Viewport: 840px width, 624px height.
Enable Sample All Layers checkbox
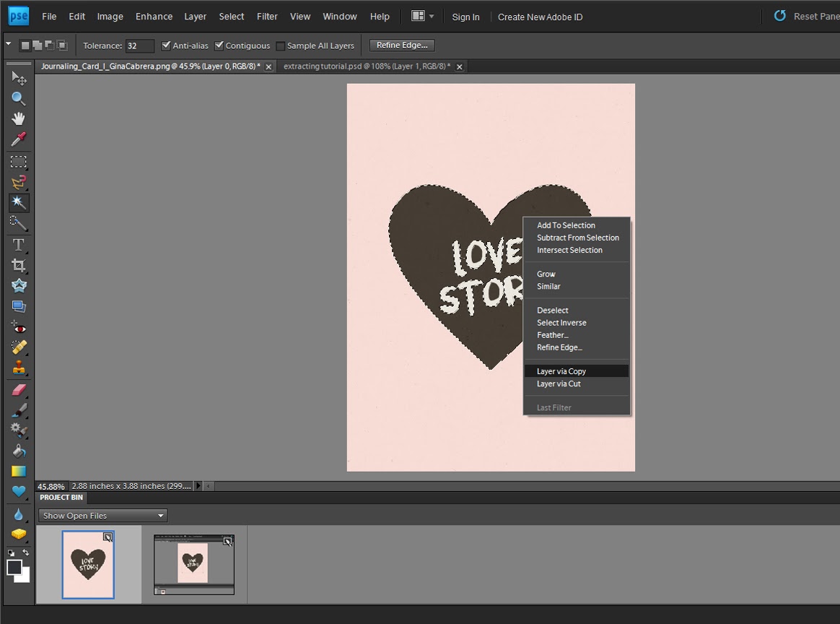[x=281, y=46]
